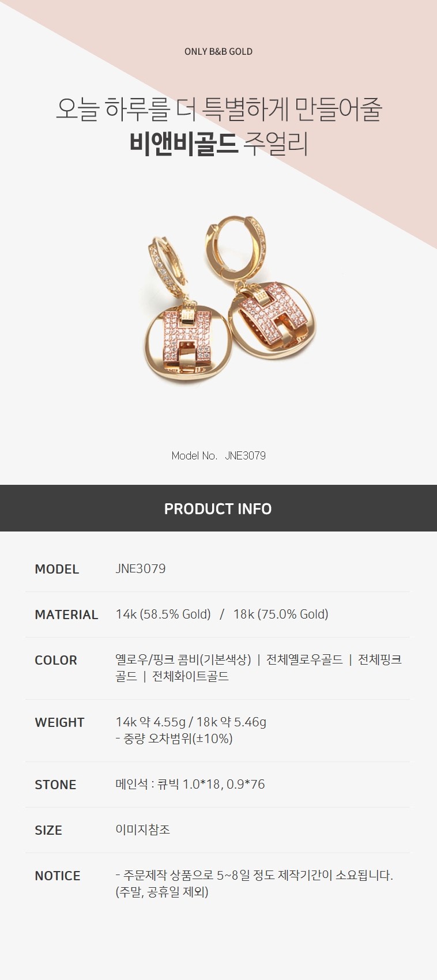Click the COLOR row label
Screen dimensions: 437x980
point(56,660)
